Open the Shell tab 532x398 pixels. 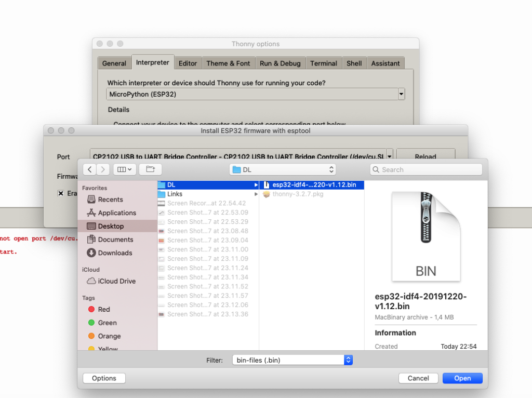[354, 63]
